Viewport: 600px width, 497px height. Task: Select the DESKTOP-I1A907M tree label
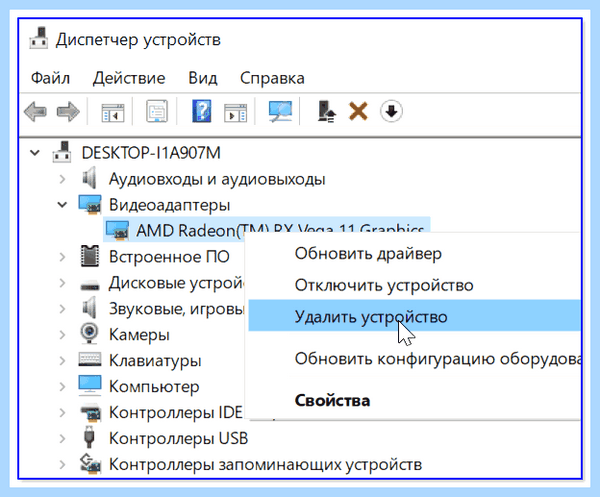coord(151,153)
